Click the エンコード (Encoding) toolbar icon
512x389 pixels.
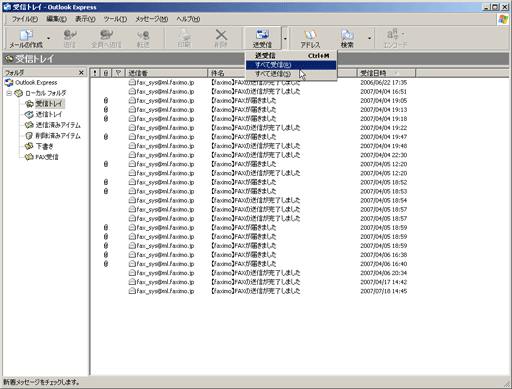pos(395,39)
